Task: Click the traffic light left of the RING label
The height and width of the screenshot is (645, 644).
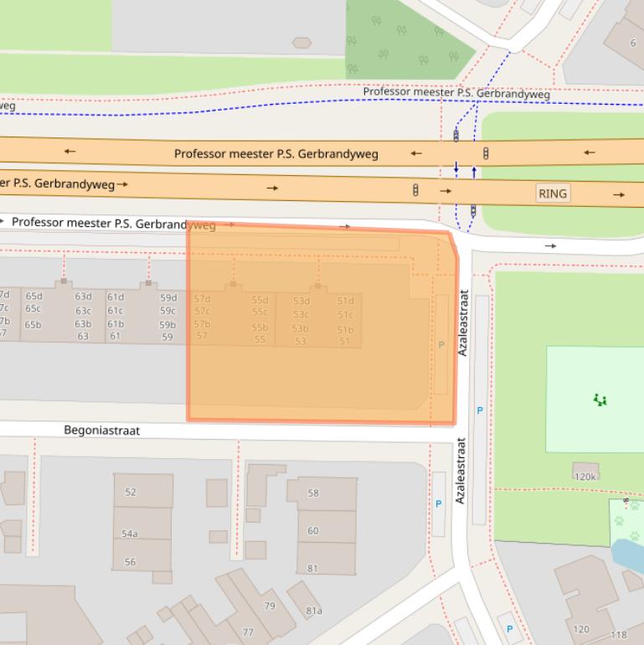Action: tap(415, 190)
